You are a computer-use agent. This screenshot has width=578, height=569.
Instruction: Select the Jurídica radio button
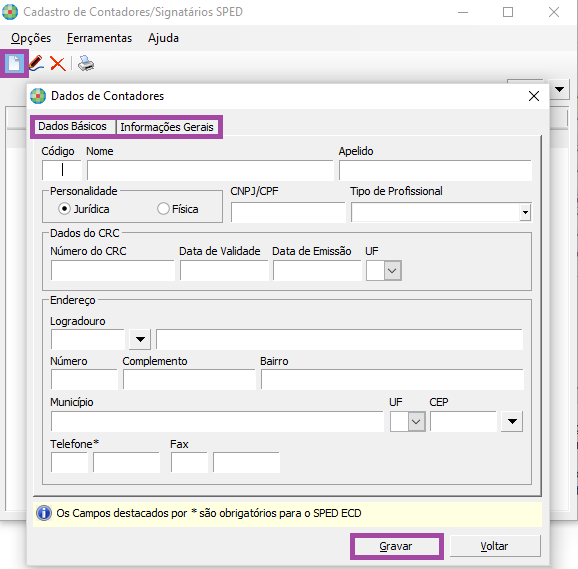64,209
